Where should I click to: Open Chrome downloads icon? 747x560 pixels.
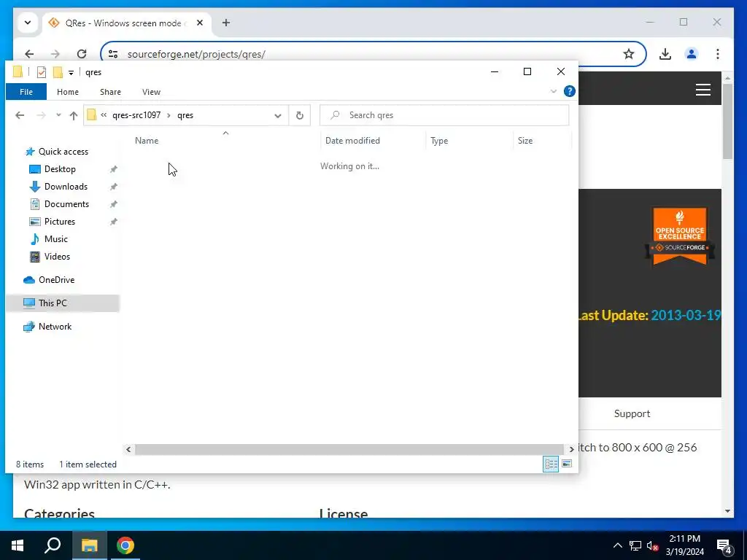665,54
